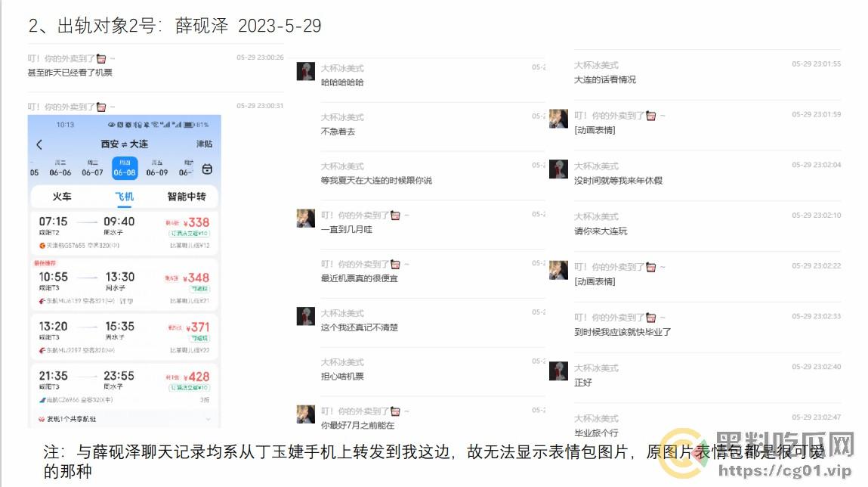The height and width of the screenshot is (487, 868).
Task: Tap the back arrow on the flight search page
Action: tap(40, 144)
